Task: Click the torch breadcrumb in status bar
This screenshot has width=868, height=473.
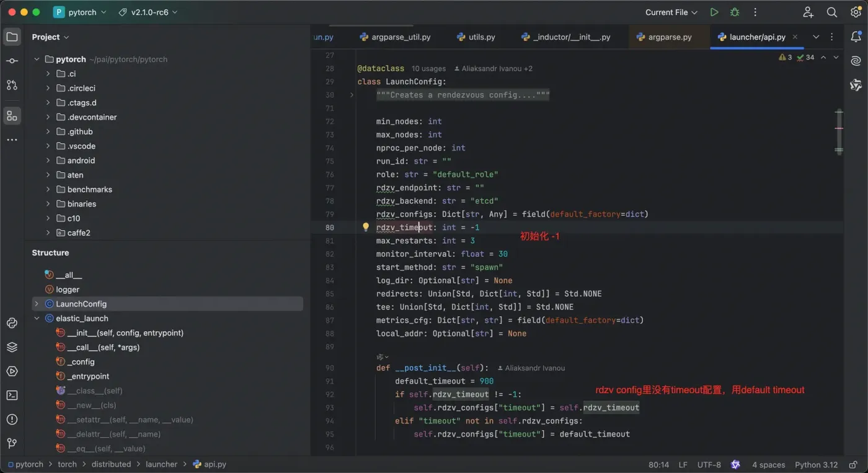Action: pos(68,464)
